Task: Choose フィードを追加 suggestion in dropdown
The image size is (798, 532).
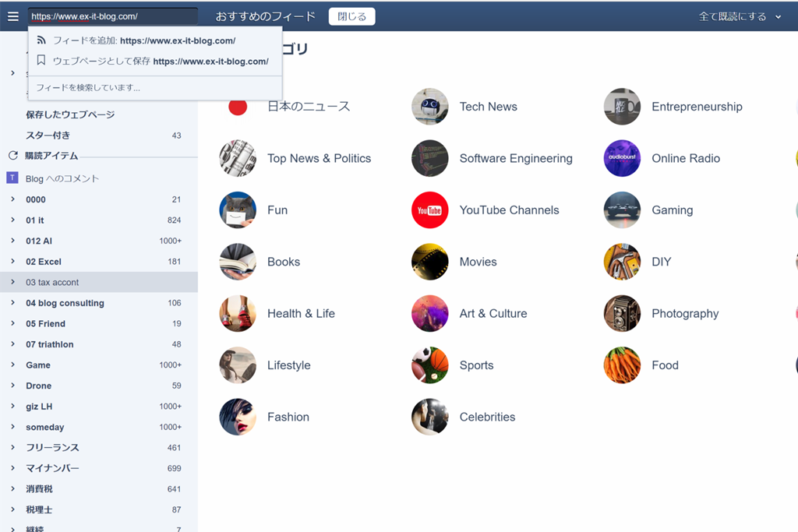Action: coord(143,41)
